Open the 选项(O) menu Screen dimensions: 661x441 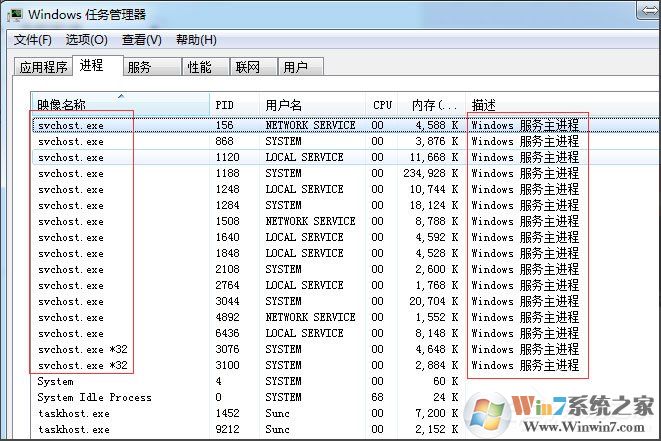pos(86,40)
